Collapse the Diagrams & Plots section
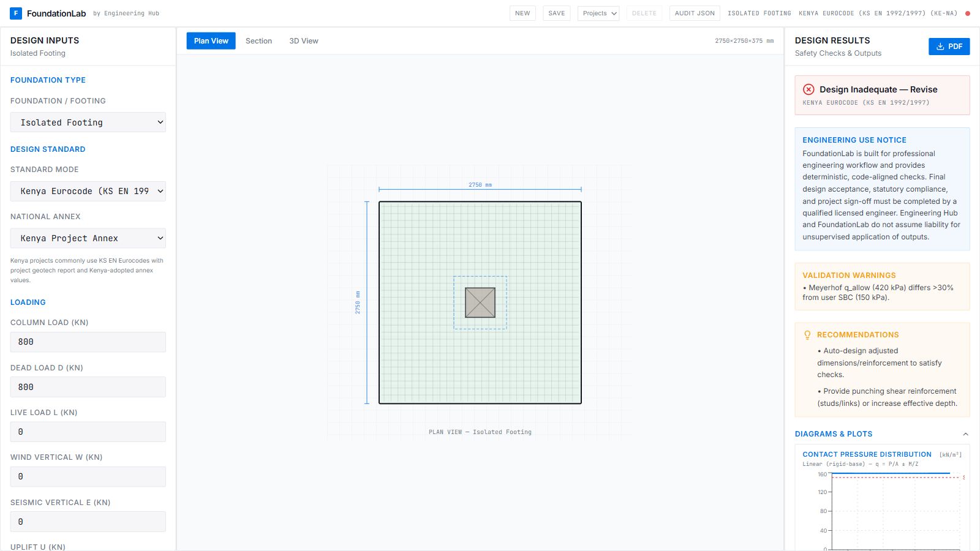The image size is (980, 551). point(965,434)
